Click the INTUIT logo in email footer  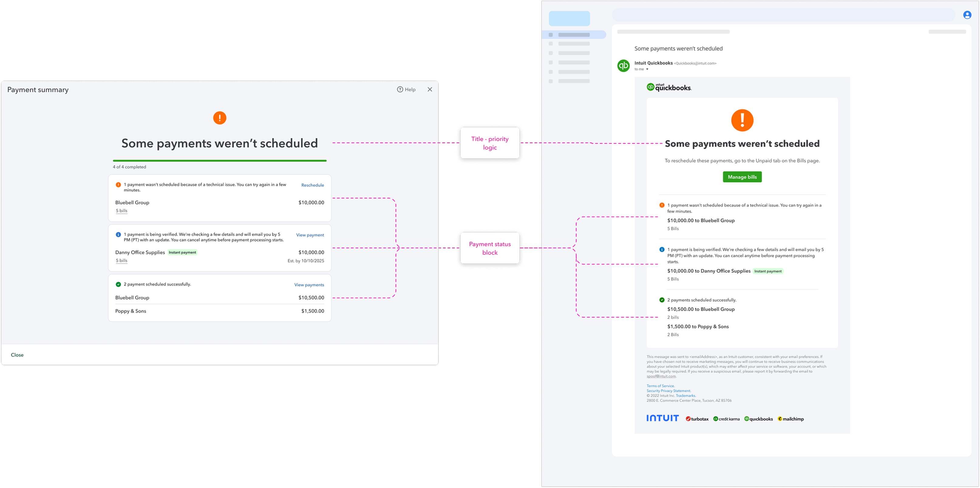point(662,418)
